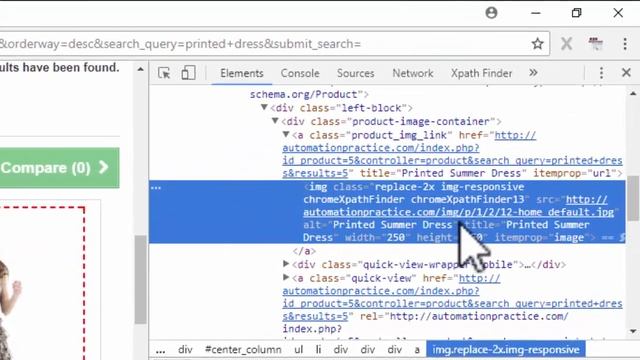Click the DevTools scrollbar up arrow
Screen dimensions: 640x360
click(633, 93)
